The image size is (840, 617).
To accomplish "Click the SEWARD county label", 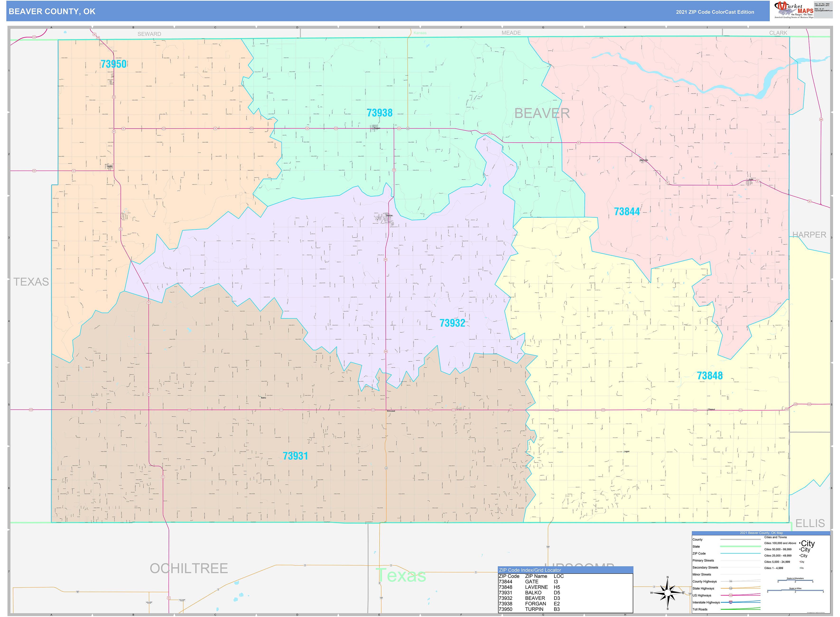I will (x=149, y=34).
